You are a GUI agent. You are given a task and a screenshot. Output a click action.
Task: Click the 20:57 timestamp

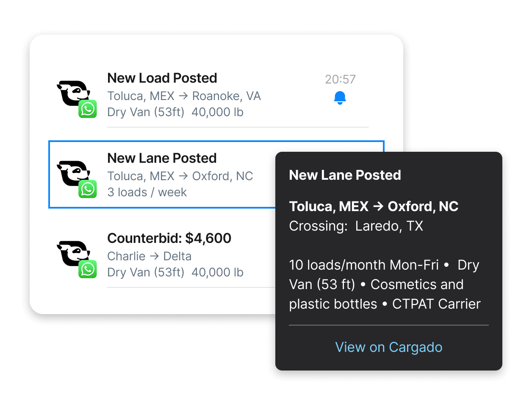tap(340, 79)
